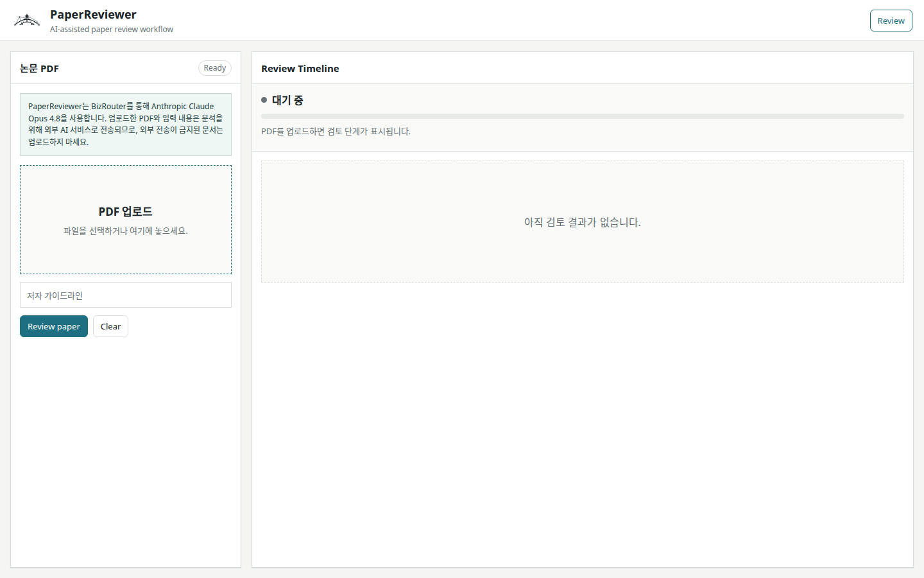The image size is (924, 578).
Task: Click the 파일을 선택하거나 여기에 놓으세요 hint
Action: [126, 231]
